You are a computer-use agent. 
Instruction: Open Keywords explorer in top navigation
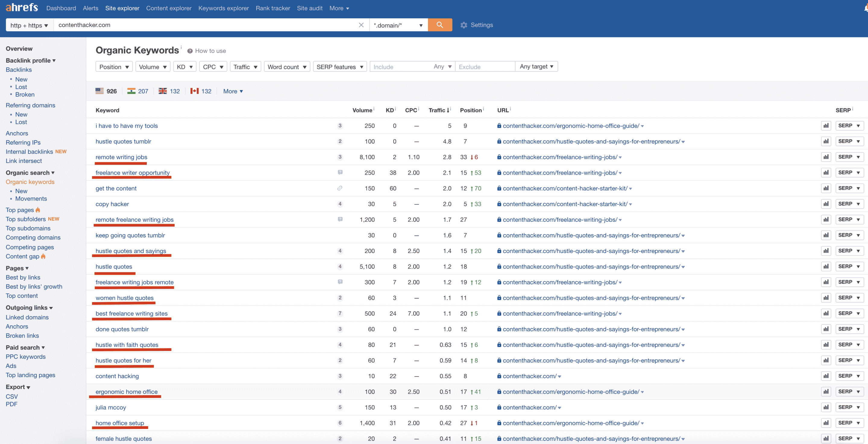[223, 8]
